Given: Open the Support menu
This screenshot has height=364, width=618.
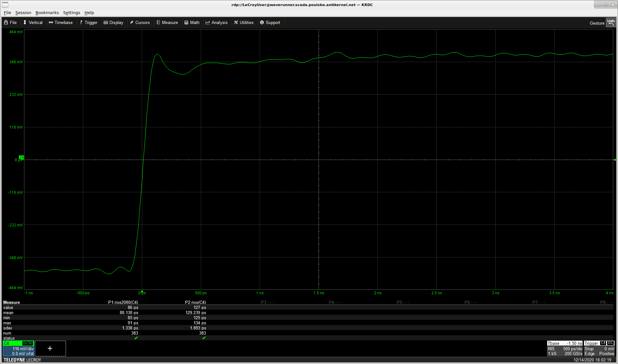Looking at the screenshot, I should [x=270, y=22].
